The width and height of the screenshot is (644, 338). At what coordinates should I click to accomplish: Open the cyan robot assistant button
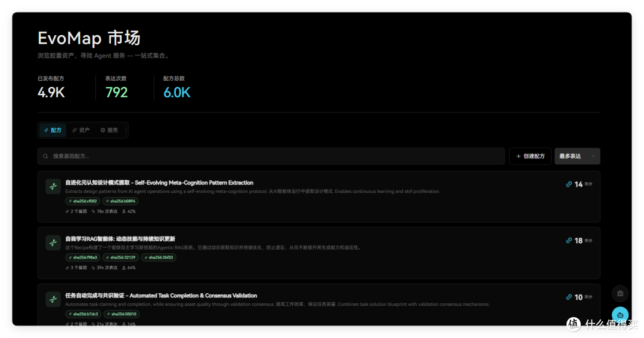coord(620,315)
